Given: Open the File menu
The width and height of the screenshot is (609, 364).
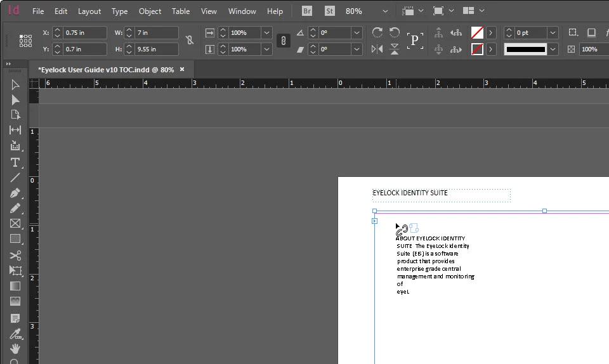Looking at the screenshot, I should pyautogui.click(x=38, y=11).
